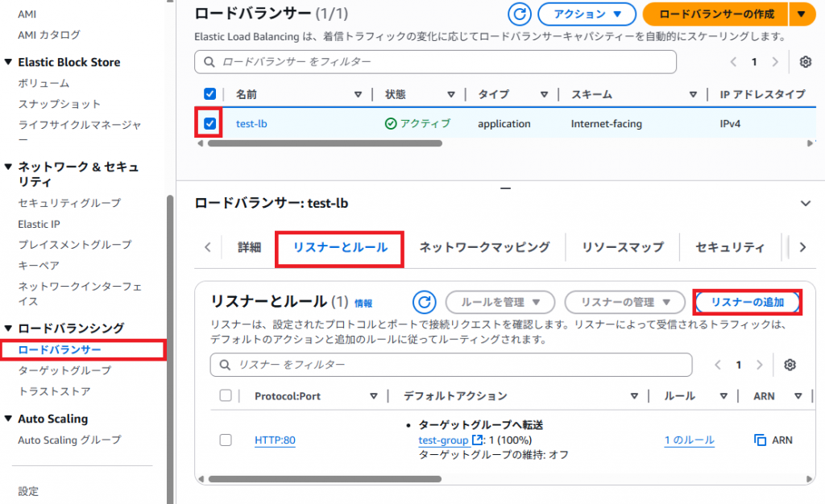Uncheck the test-lb row checkbox
Screen dimensions: 825x504
(x=210, y=124)
